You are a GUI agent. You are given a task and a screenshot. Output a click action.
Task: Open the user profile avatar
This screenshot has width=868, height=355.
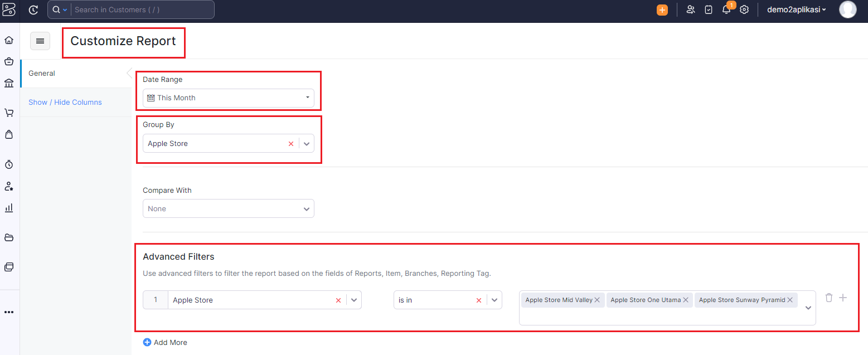pos(848,9)
